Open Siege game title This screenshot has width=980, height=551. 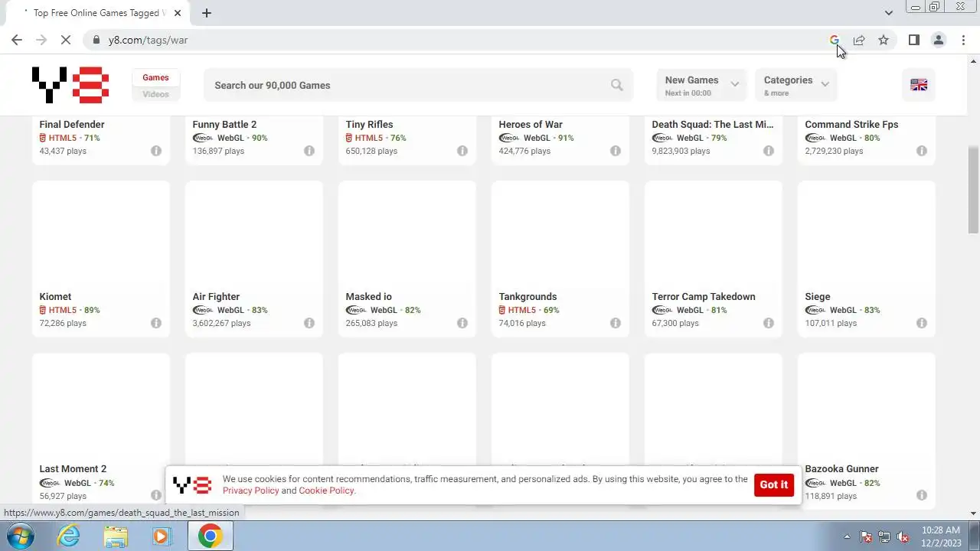tap(818, 297)
